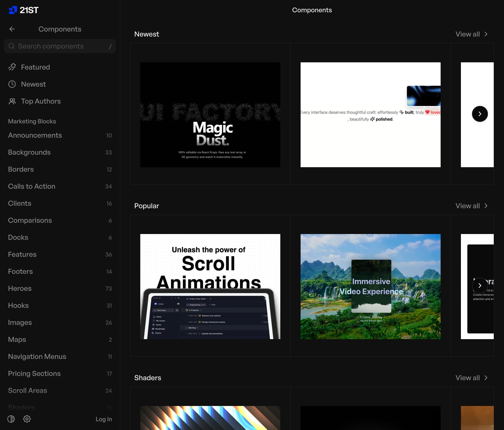Open the Images category
504x430 pixels.
click(60, 322)
